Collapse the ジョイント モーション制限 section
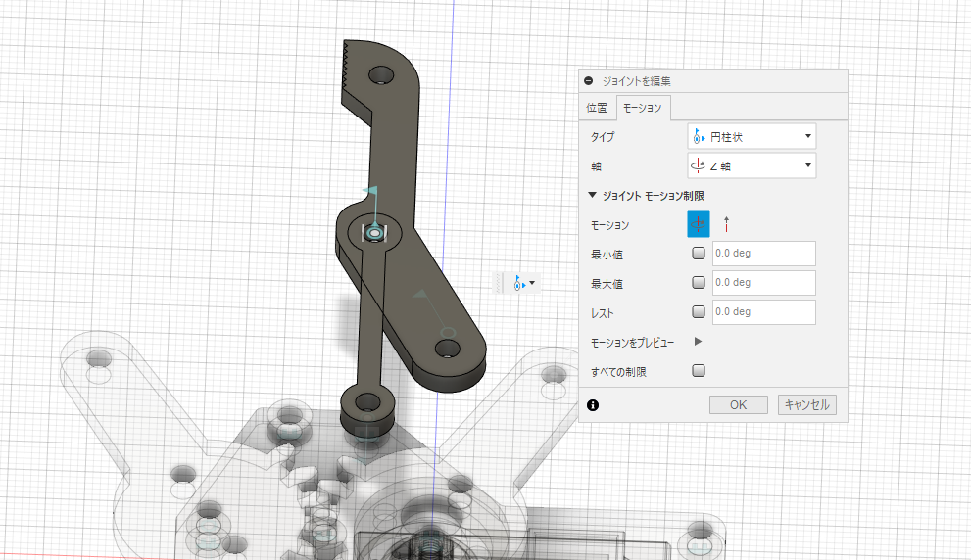The width and height of the screenshot is (971, 560). (x=592, y=195)
